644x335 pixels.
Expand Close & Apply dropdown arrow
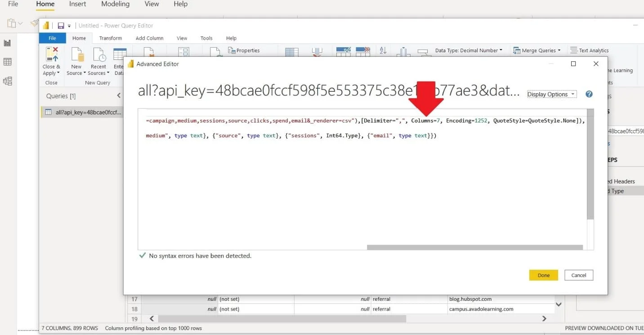pyautogui.click(x=58, y=73)
